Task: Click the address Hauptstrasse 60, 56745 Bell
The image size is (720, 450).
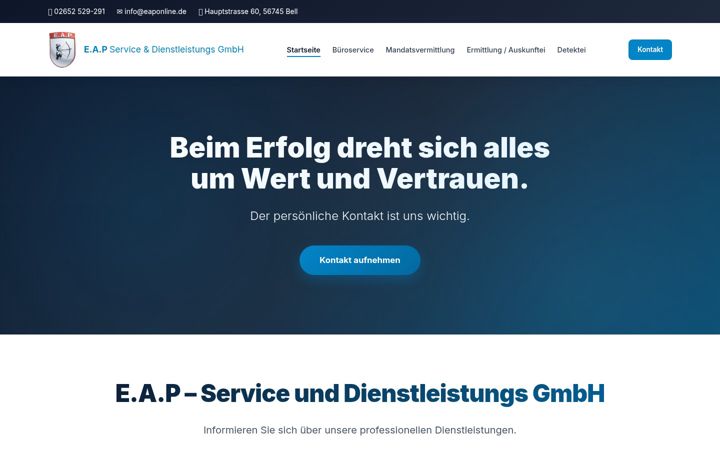Action: coord(251,11)
